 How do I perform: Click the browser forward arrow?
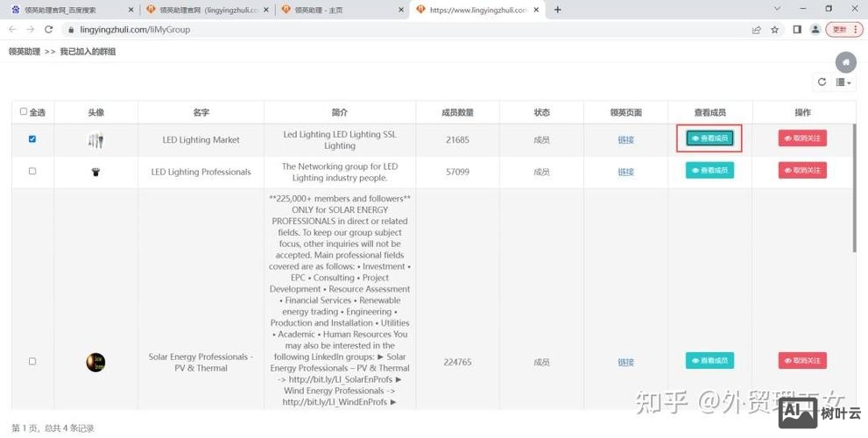pyautogui.click(x=31, y=30)
